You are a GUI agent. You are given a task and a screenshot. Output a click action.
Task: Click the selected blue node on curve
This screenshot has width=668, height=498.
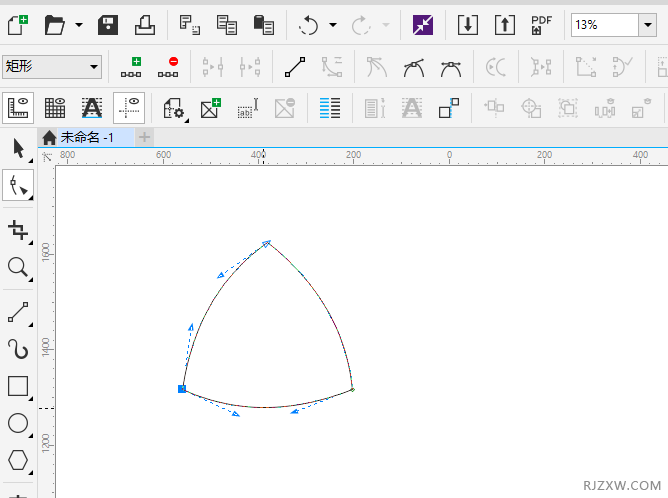point(182,388)
